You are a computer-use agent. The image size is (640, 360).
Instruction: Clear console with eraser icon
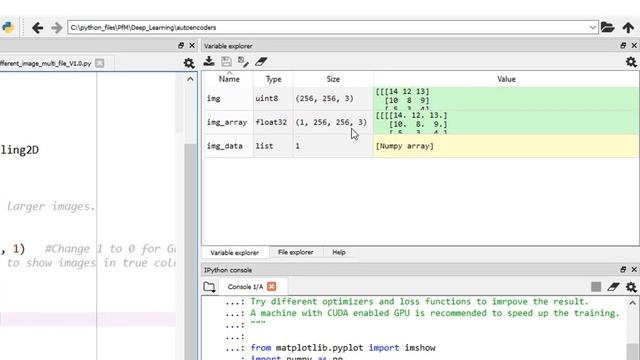613,287
